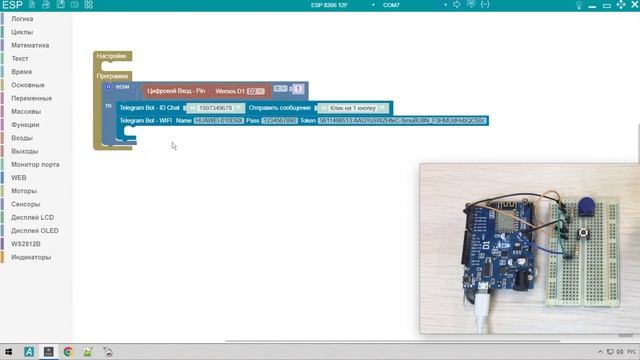The image size is (640, 360).
Task: Click the vertical scrollbar at workspace right
Action: (638, 143)
